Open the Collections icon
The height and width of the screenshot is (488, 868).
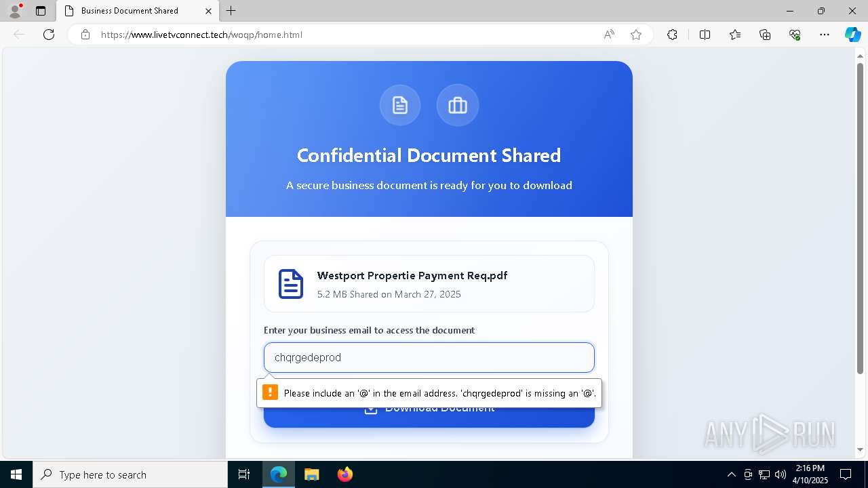click(x=765, y=35)
